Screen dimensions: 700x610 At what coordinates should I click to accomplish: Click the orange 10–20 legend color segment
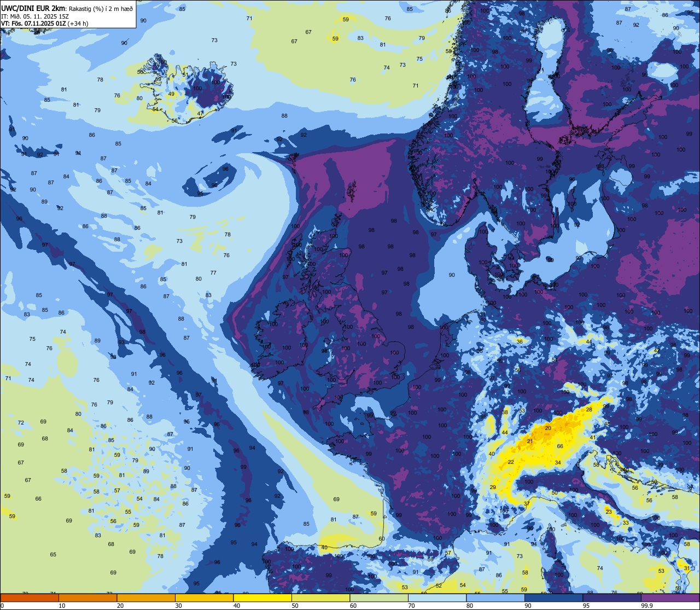coord(87,598)
